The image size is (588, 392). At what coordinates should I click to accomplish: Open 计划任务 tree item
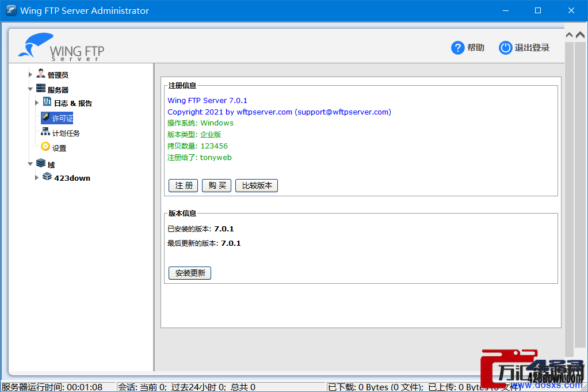pyautogui.click(x=66, y=133)
